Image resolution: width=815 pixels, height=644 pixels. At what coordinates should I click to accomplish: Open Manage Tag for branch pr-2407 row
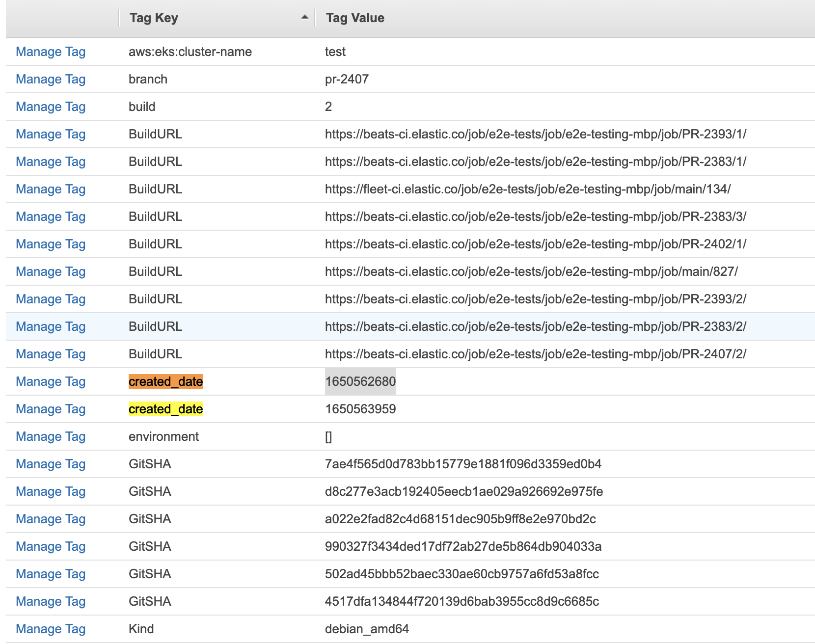(x=51, y=79)
